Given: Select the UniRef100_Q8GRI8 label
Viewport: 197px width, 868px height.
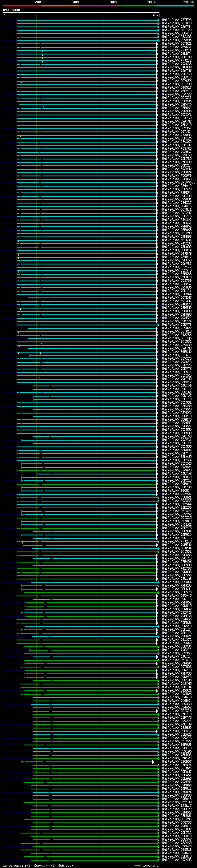Looking at the screenshot, I should (177, 416).
